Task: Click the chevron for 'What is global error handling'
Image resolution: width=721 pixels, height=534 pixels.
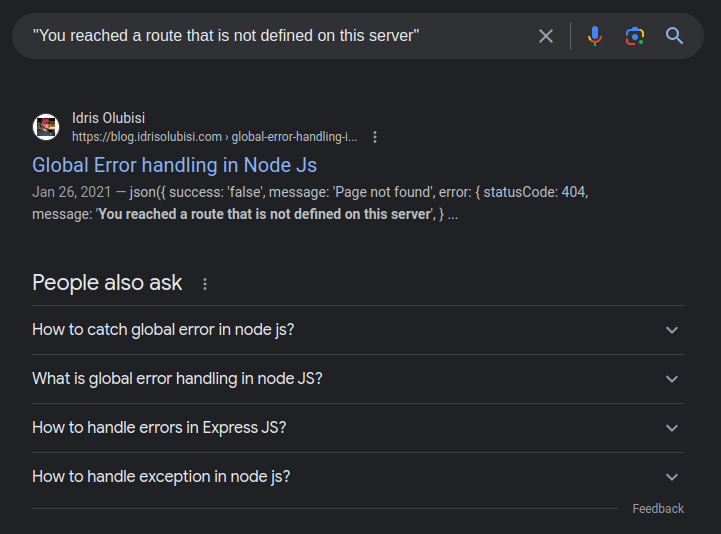Action: (x=672, y=379)
